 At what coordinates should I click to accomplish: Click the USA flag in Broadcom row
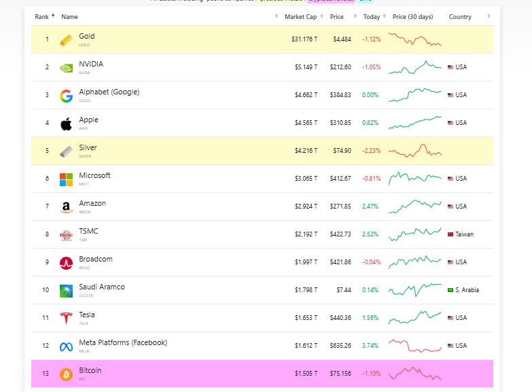click(x=450, y=262)
